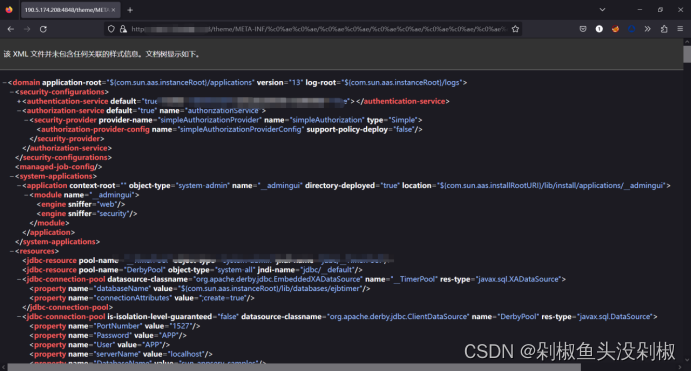Click the jdbc-resource DerbyPool line

192,270
